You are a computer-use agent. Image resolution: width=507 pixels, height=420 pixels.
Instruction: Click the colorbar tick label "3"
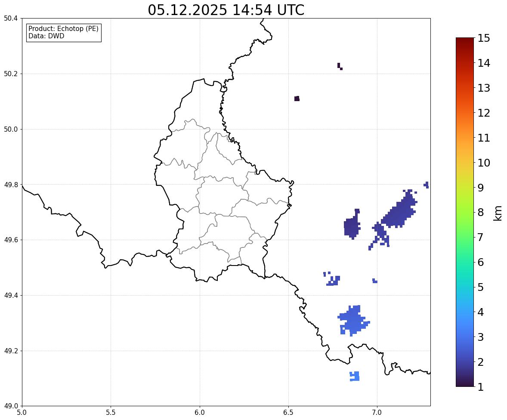click(x=481, y=337)
